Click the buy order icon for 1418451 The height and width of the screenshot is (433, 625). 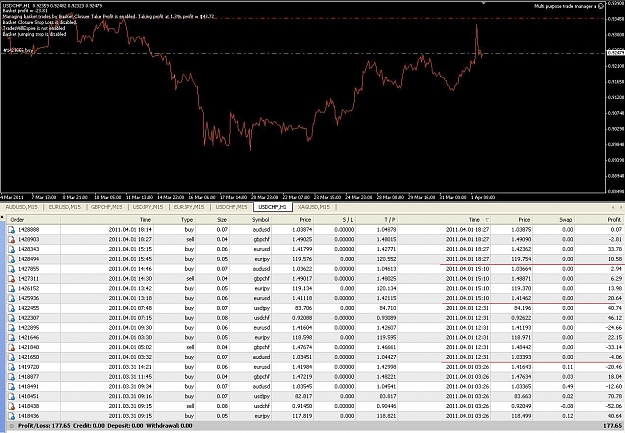(12, 396)
